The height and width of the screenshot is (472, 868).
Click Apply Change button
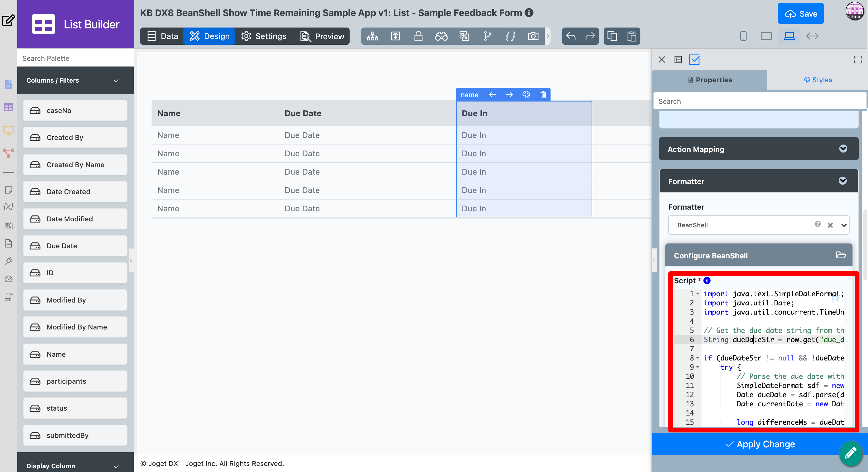tap(760, 444)
